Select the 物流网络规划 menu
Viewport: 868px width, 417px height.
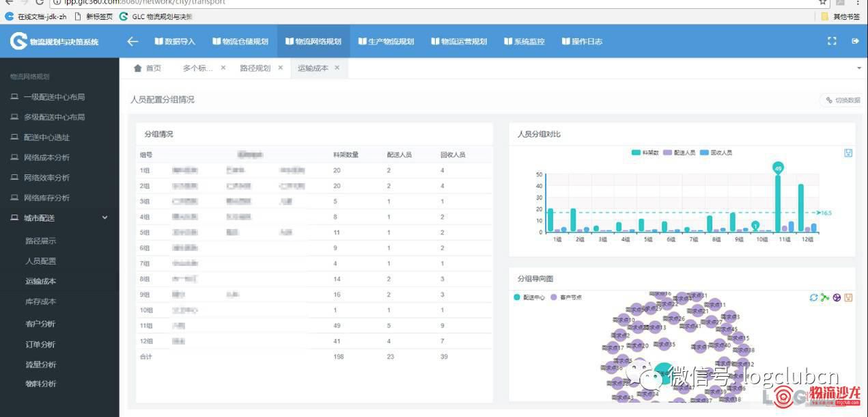coord(313,42)
